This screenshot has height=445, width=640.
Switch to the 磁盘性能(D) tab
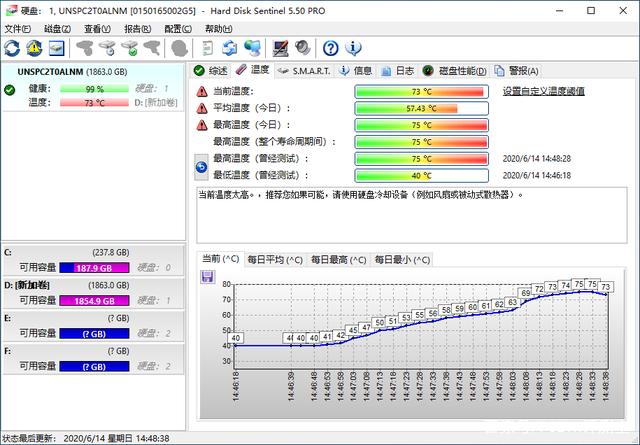pos(454,71)
